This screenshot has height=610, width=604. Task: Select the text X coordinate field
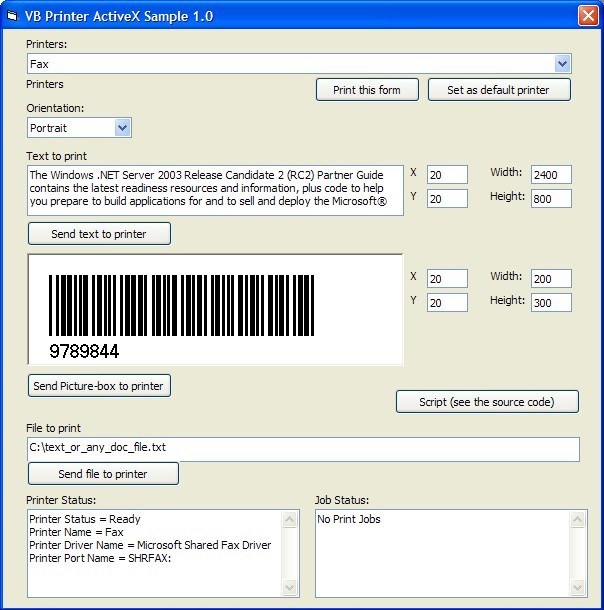pos(447,175)
